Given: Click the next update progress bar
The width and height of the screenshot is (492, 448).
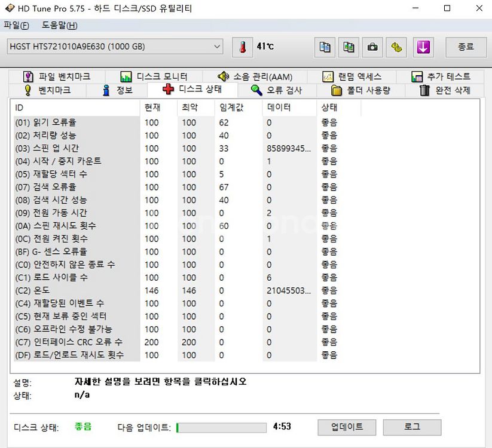Looking at the screenshot, I should [221, 428].
